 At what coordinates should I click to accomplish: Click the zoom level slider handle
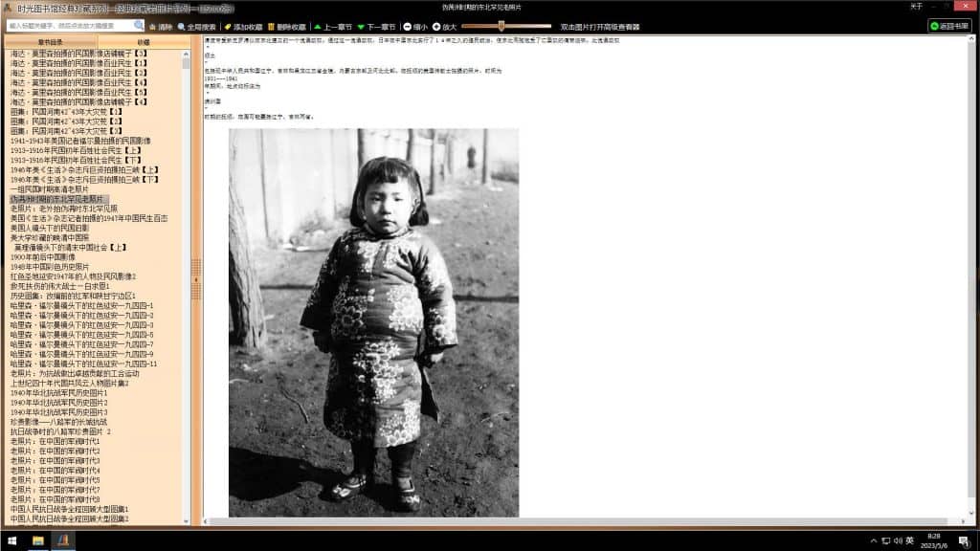[501, 27]
